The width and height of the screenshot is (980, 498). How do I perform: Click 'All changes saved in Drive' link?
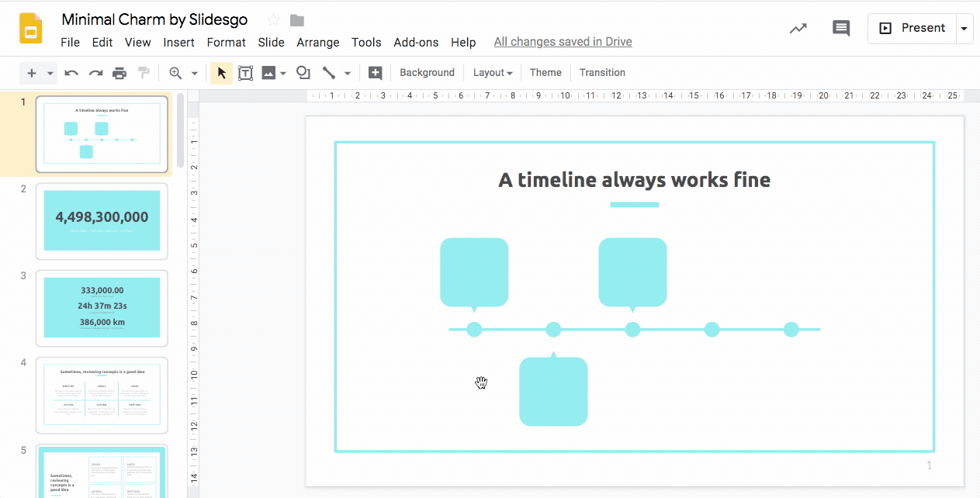click(563, 42)
